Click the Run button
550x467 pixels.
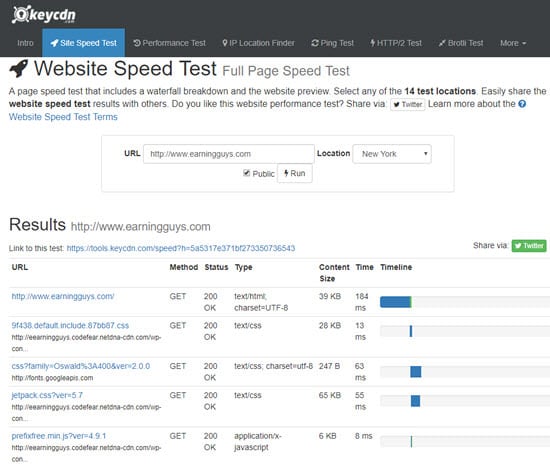point(295,173)
